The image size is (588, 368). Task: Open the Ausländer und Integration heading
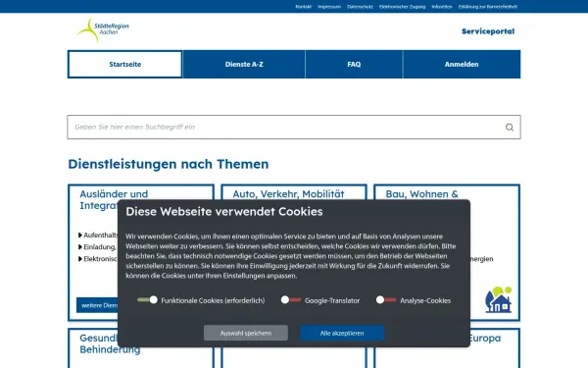(114, 200)
